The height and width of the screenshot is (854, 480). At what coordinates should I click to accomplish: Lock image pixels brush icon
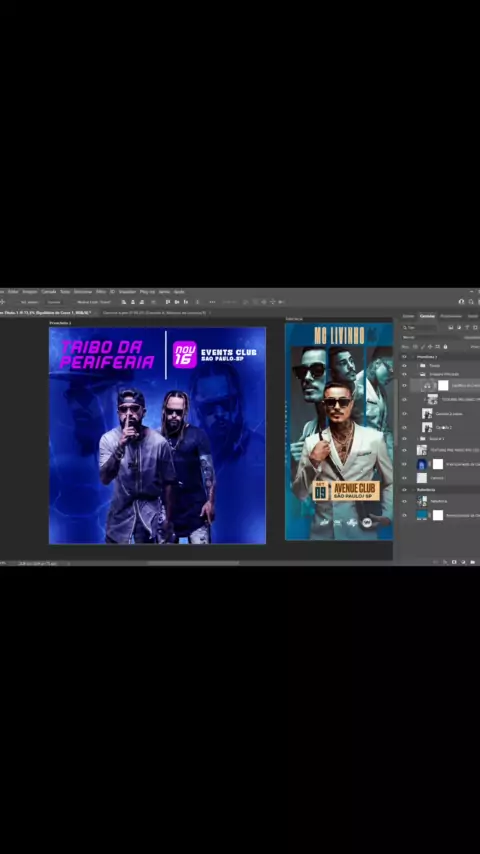pyautogui.click(x=422, y=346)
